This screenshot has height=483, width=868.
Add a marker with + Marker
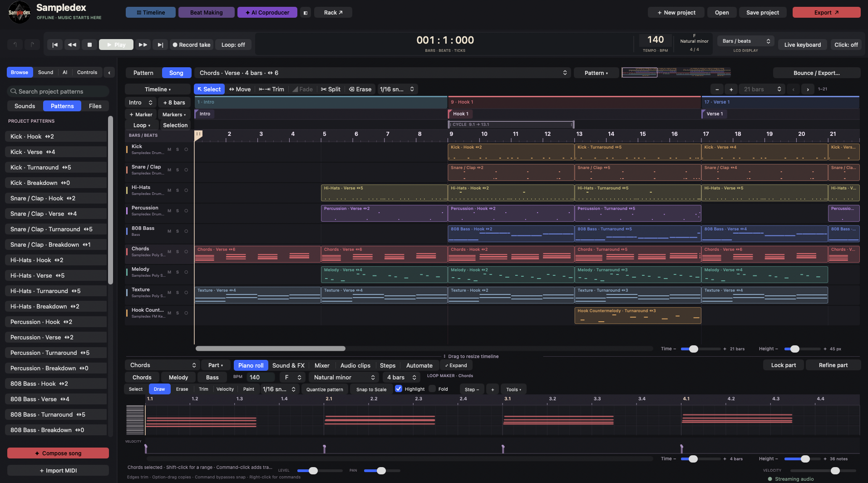[x=141, y=115]
